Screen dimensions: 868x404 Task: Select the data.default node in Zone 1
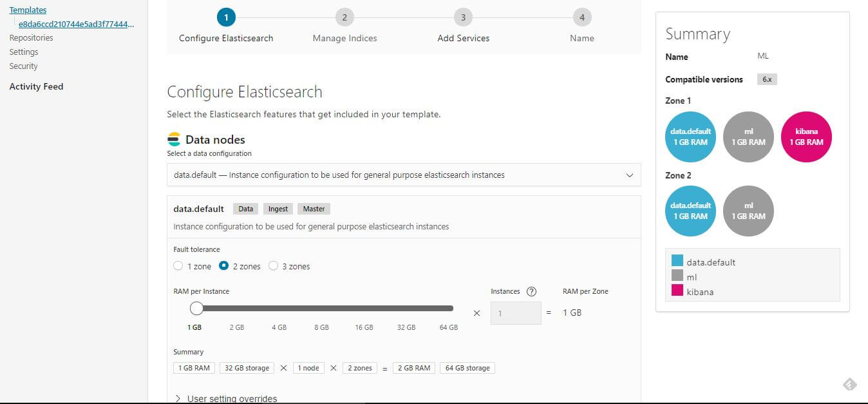690,137
